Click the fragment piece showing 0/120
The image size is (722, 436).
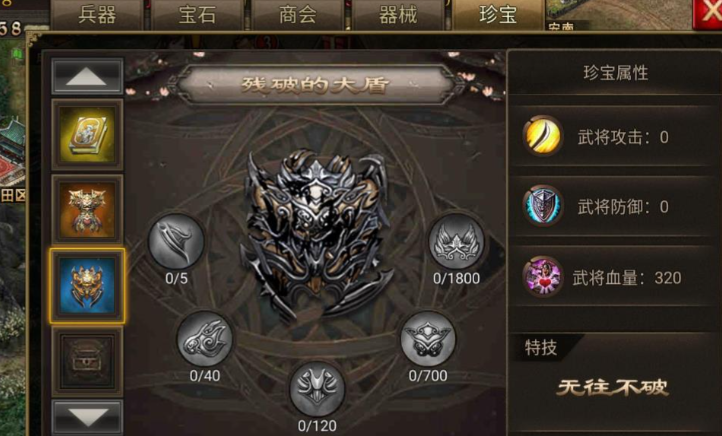click(x=317, y=389)
